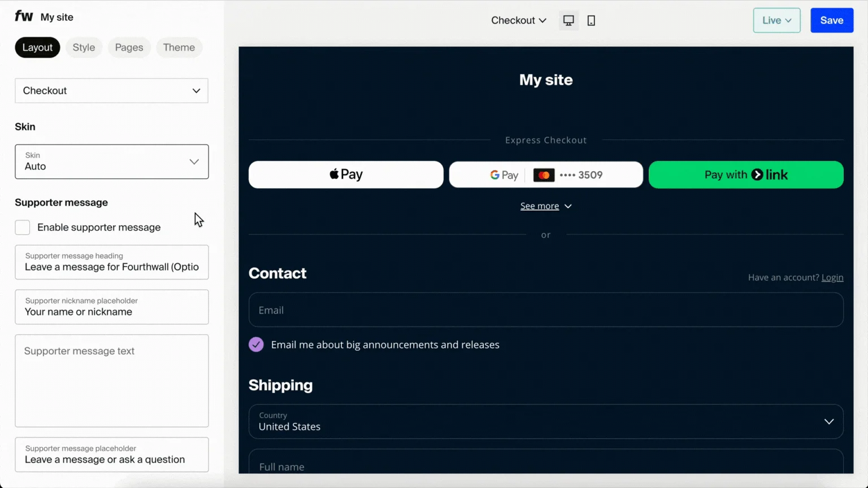
Task: Switch to desktop preview icon
Action: click(568, 20)
